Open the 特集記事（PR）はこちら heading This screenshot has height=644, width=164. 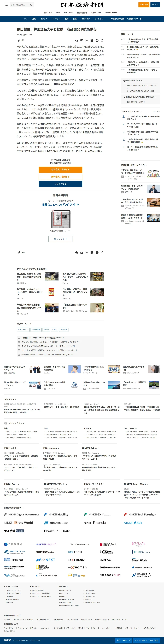coord(134,165)
